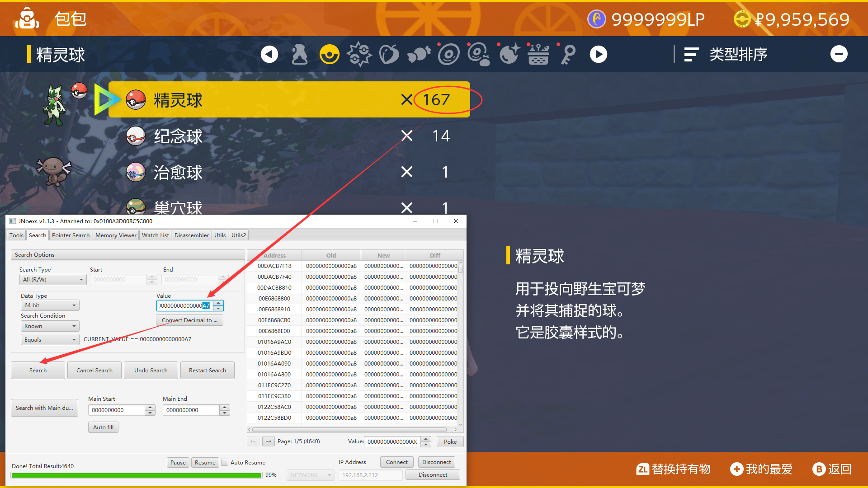This screenshot has width=868, height=488.
Task: Click the Convert Decimal to button
Action: (x=189, y=320)
